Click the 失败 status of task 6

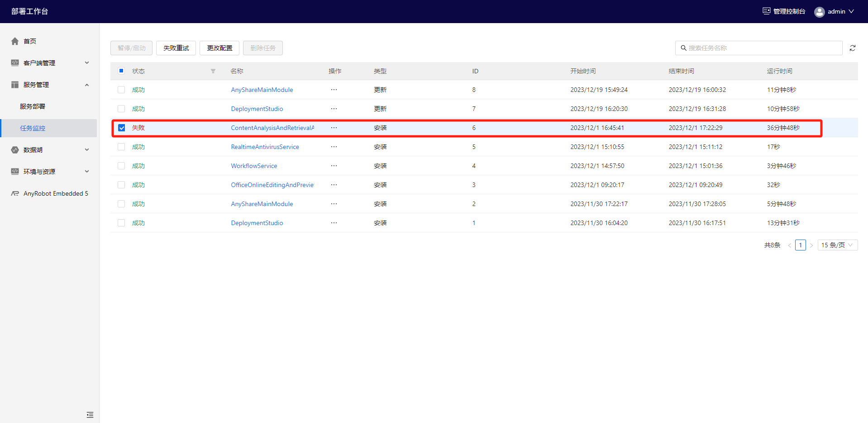click(x=138, y=128)
